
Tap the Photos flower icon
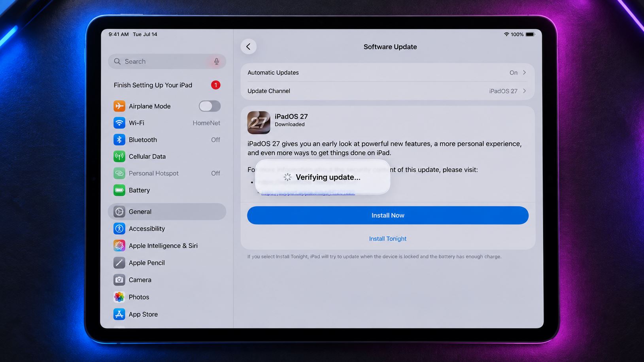(x=119, y=297)
